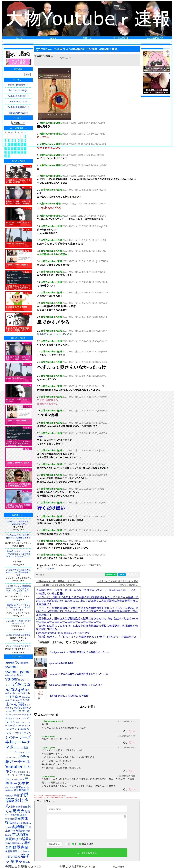
Task: Click the syamu掲示板 sidebar banner
Action: tap(18, 54)
